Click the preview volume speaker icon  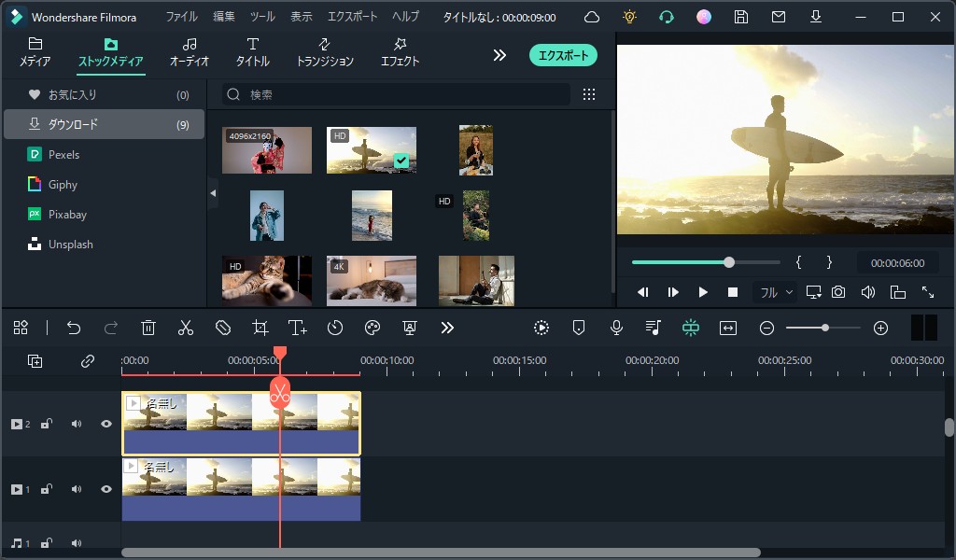(x=868, y=292)
